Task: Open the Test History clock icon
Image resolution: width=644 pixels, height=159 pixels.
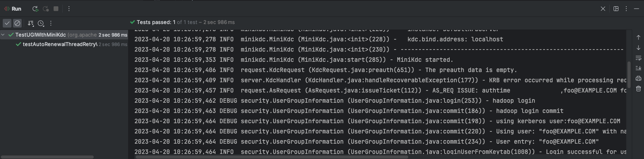Action: (x=41, y=23)
